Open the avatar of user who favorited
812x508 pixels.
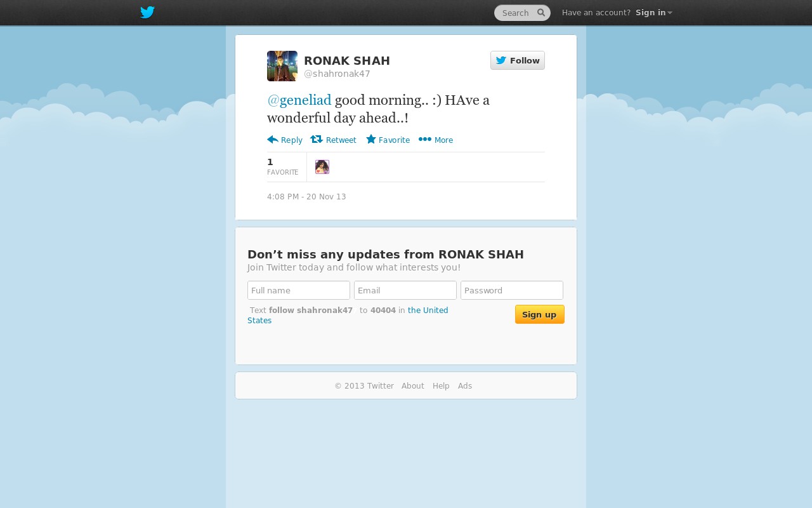322,167
